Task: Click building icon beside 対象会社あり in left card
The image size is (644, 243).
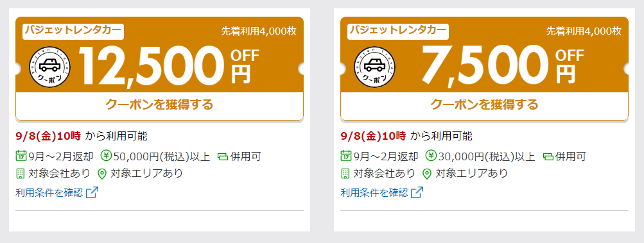Action: point(20,174)
